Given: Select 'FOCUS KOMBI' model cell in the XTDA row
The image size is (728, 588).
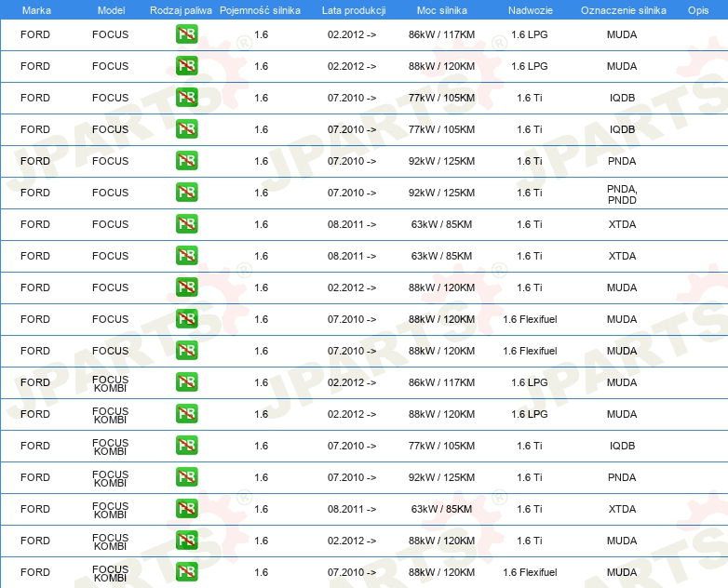Looking at the screenshot, I should point(110,511).
